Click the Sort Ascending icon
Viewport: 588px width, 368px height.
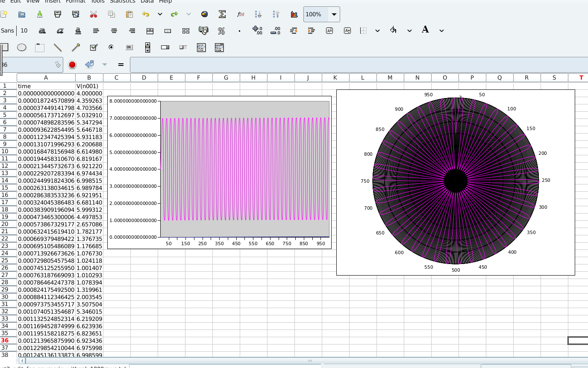pyautogui.click(x=258, y=14)
